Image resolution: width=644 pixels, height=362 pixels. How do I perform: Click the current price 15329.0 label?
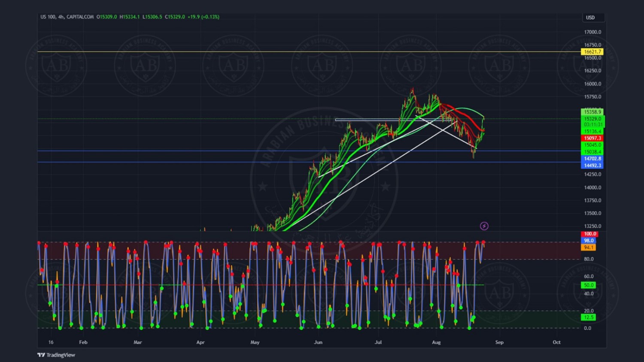pos(592,119)
